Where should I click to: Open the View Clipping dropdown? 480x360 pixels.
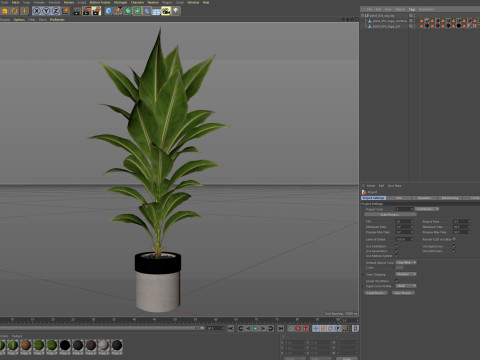coord(406,274)
